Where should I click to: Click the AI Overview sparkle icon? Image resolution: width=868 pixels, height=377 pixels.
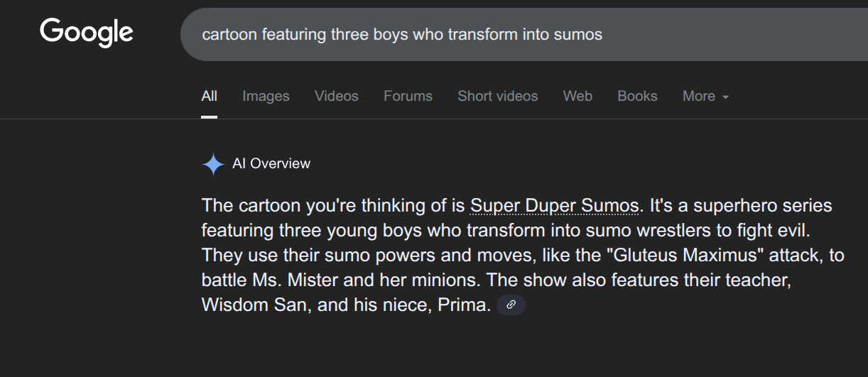[213, 164]
